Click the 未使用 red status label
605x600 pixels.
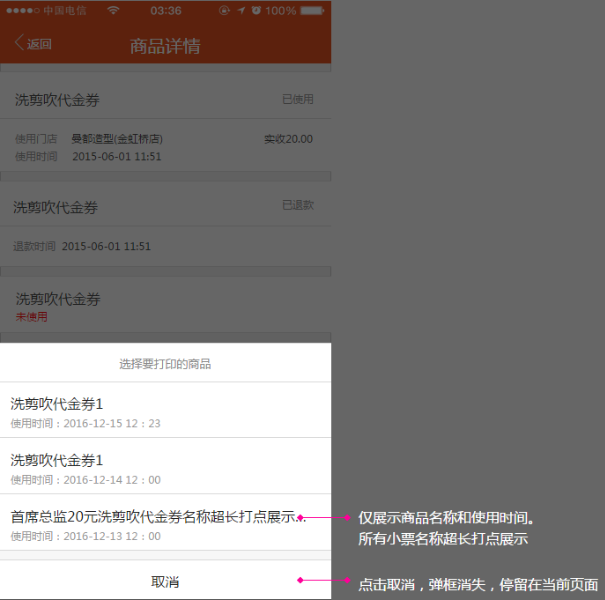pyautogui.click(x=32, y=317)
